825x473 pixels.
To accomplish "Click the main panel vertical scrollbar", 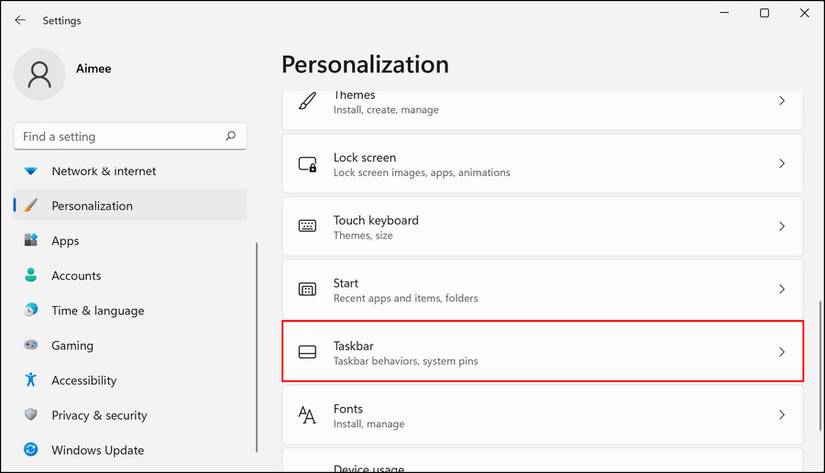I will click(x=819, y=350).
